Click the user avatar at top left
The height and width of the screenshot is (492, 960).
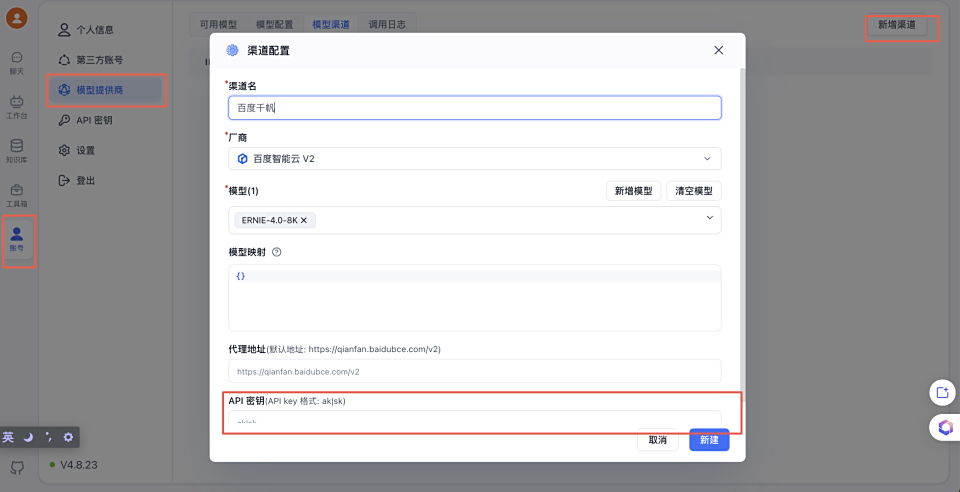click(x=17, y=18)
